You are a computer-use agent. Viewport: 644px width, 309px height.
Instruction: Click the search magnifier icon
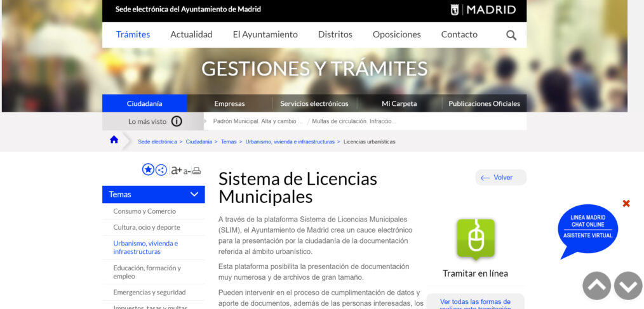511,35
